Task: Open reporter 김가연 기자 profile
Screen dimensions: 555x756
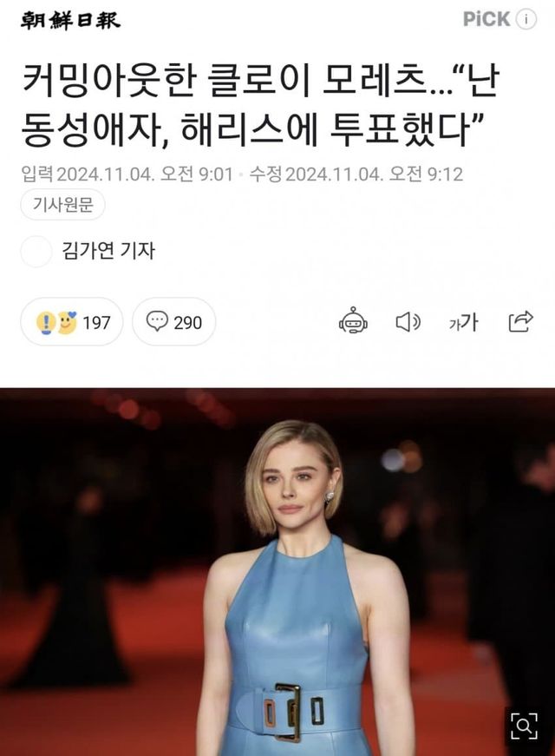Action: tap(108, 251)
